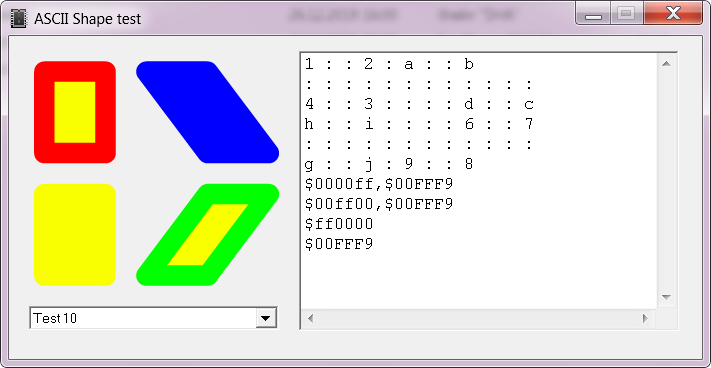Click the text editor's vertical scrollbar down arrow
This screenshot has height=368, width=711.
click(x=666, y=297)
